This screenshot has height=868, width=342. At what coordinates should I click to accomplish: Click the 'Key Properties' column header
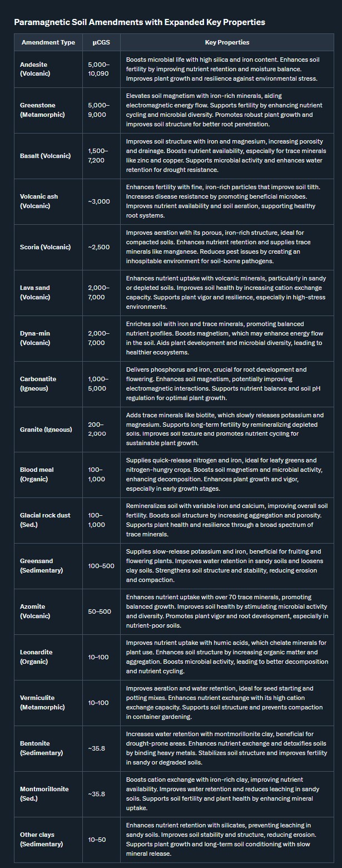coord(227,43)
